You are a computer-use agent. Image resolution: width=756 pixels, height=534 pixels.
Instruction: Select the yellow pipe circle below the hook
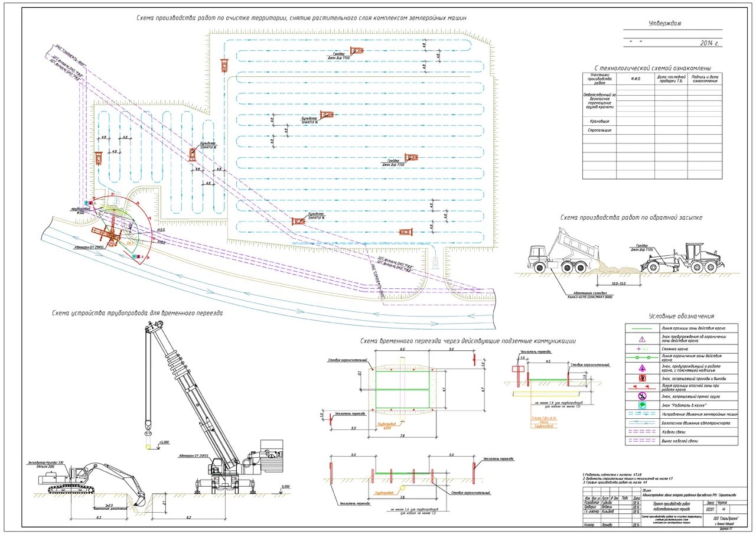click(147, 447)
